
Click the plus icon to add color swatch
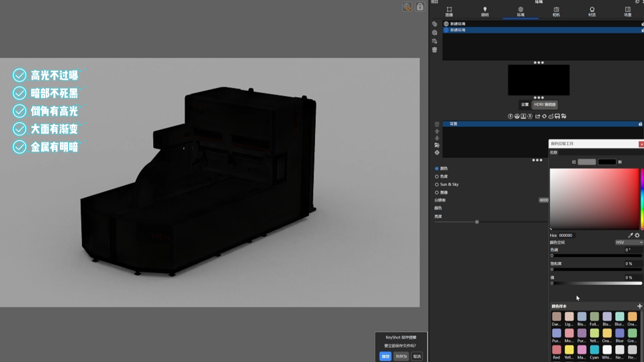639,306
